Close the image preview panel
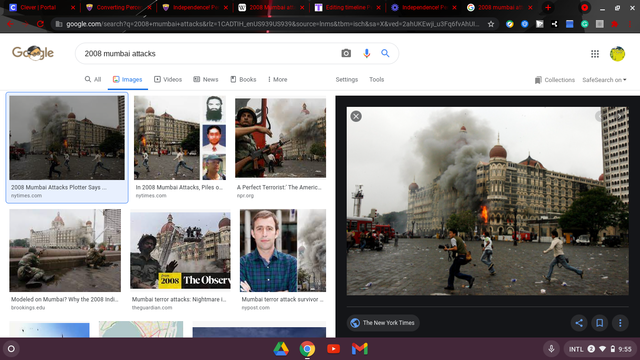The width and height of the screenshot is (640, 360). [356, 116]
